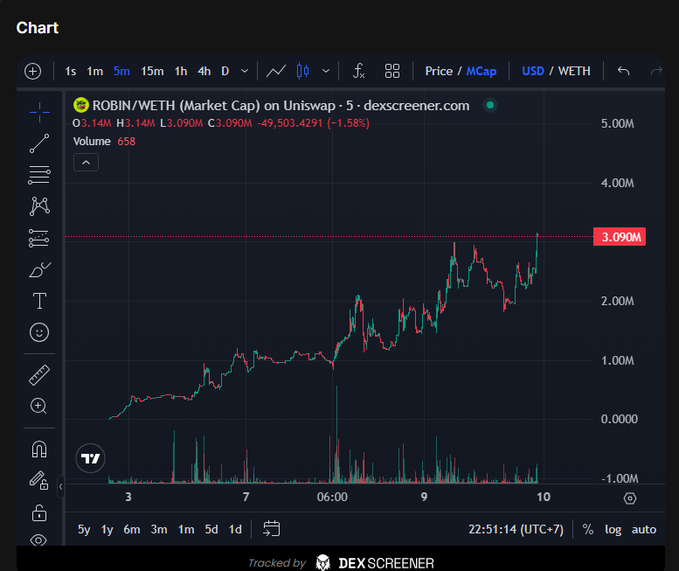Click the DEX Screener logo link
This screenshot has height=571, width=679.
(375, 563)
